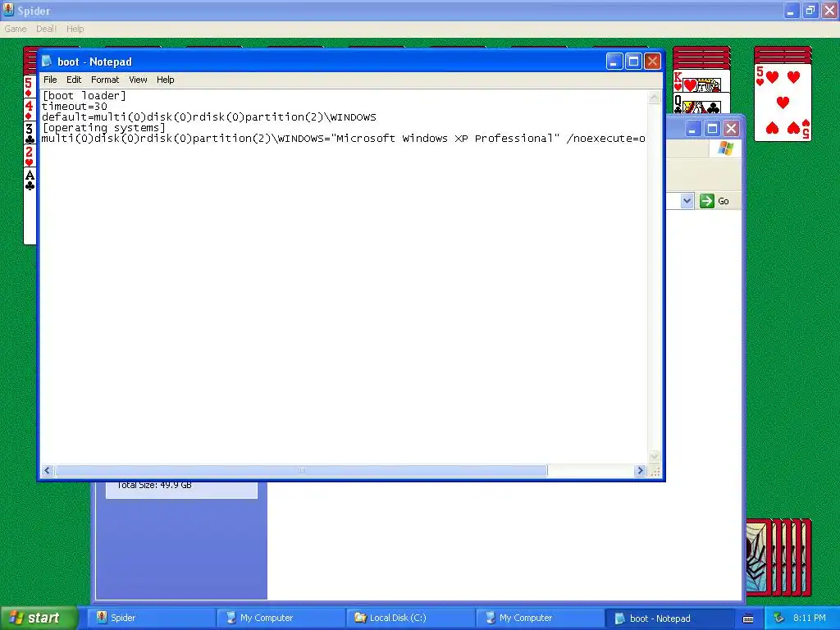The image size is (840, 630).
Task: Click the Queen of clubs card
Action: click(x=701, y=103)
